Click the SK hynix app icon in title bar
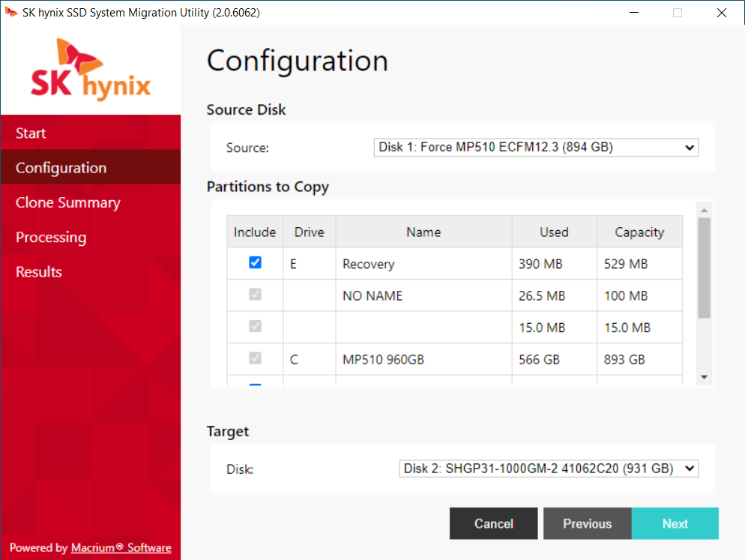The width and height of the screenshot is (745, 560). tap(11, 12)
